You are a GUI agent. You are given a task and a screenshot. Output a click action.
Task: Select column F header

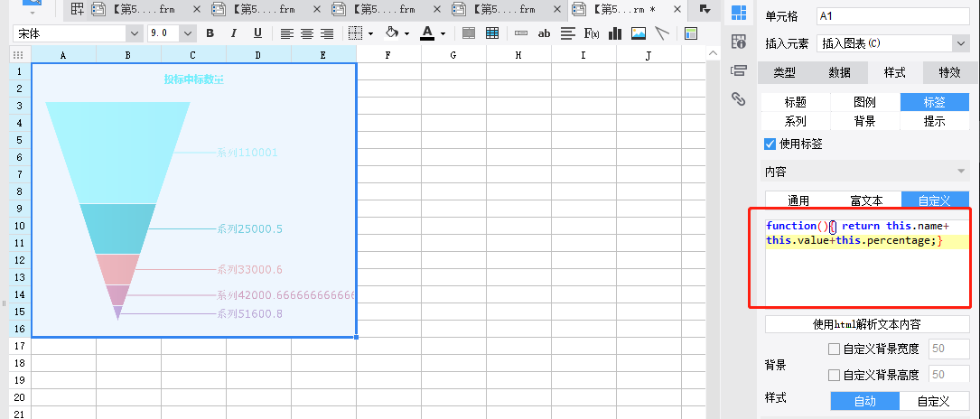point(388,55)
